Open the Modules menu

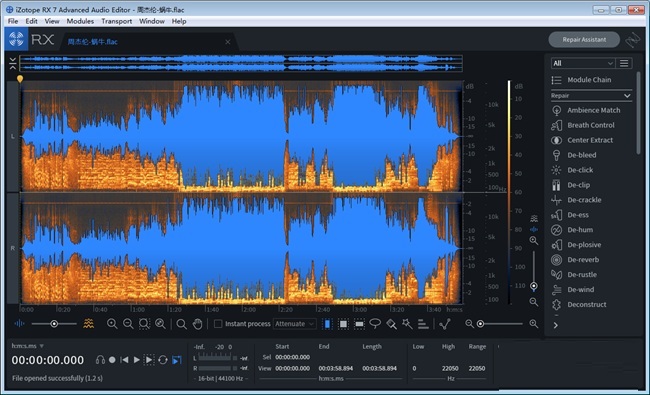(80, 21)
